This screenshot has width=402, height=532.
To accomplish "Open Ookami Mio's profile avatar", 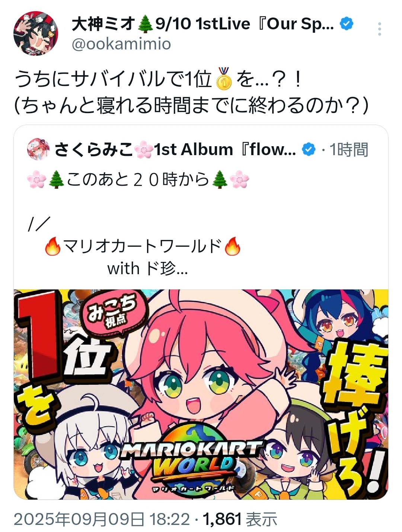I will coord(36,33).
